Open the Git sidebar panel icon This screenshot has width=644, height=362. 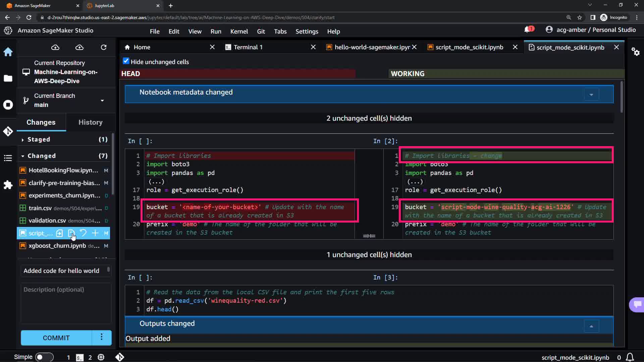pos(8,131)
